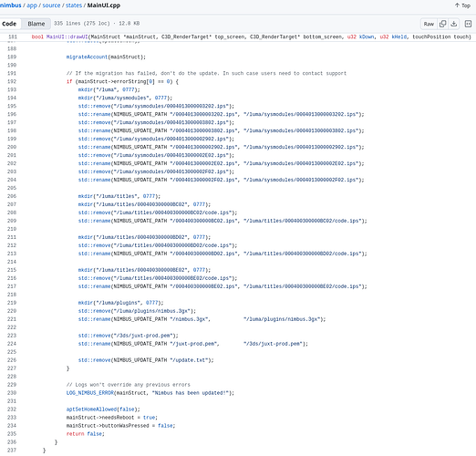Open the states folder breadcrumb

pyautogui.click(x=74, y=5)
